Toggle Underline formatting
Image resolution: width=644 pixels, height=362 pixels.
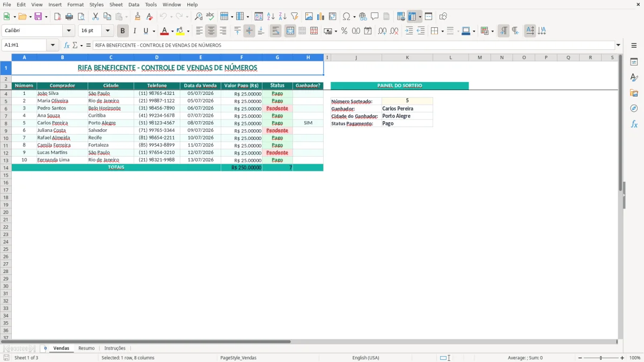145,31
